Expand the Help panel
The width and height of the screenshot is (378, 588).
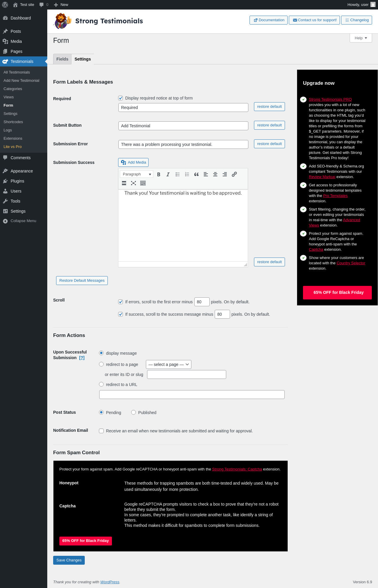click(x=361, y=38)
